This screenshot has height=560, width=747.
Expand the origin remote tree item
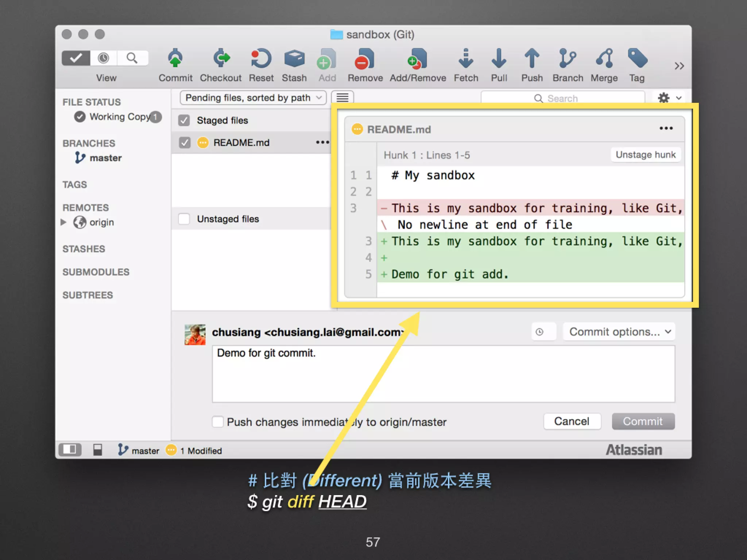(64, 222)
